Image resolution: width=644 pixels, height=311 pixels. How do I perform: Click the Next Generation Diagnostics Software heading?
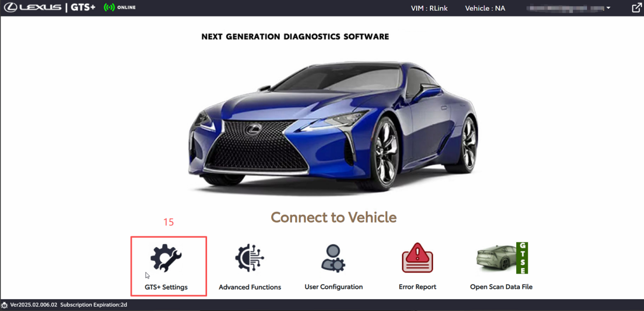point(295,37)
